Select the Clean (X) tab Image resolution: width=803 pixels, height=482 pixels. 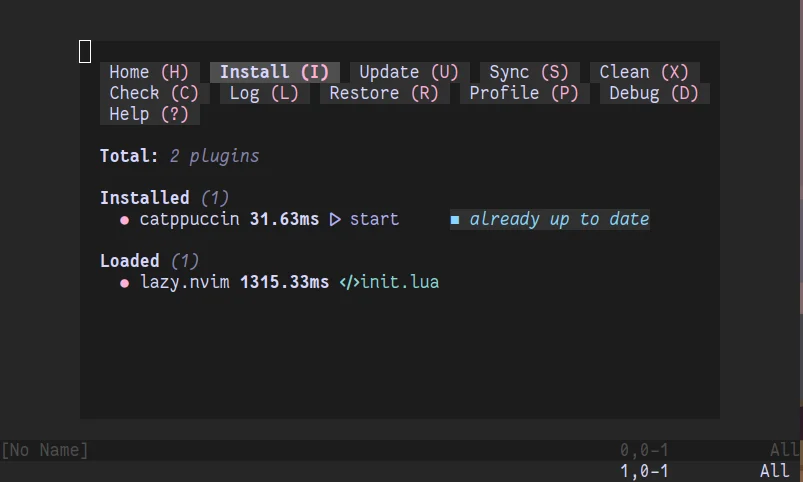(x=644, y=72)
